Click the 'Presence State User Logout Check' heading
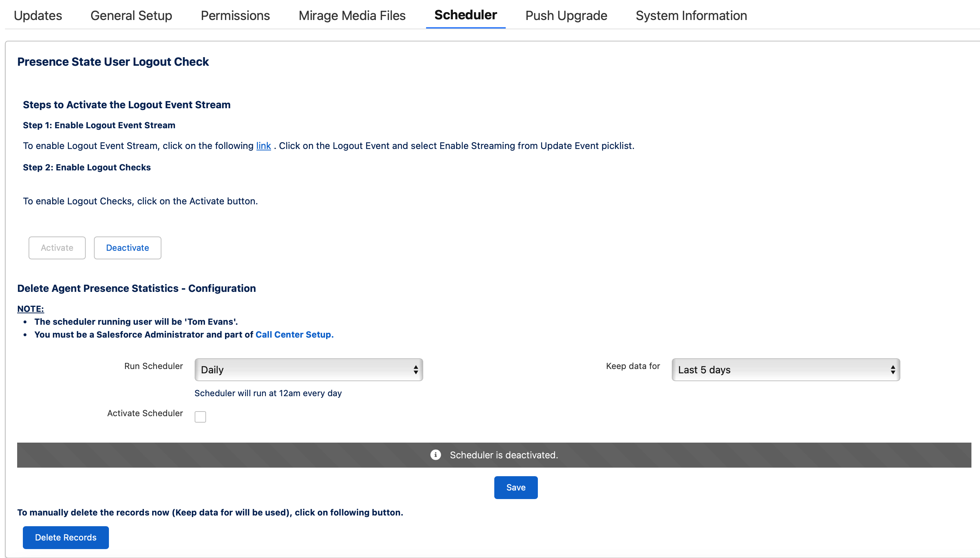The image size is (980, 558). point(113,62)
